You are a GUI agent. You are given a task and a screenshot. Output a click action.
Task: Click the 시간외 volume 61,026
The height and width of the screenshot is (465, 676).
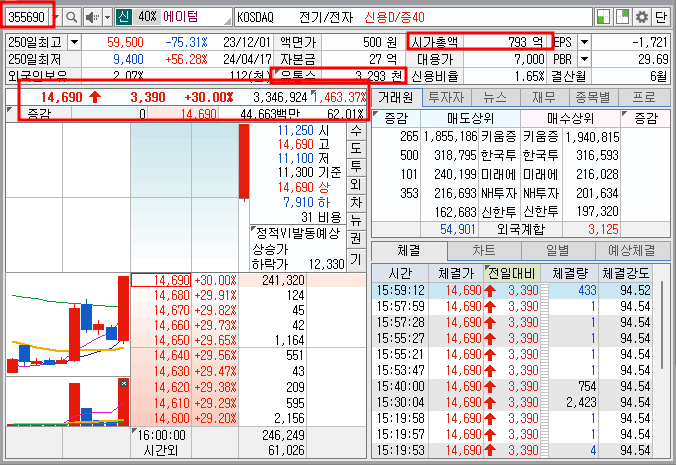pyautogui.click(x=286, y=450)
